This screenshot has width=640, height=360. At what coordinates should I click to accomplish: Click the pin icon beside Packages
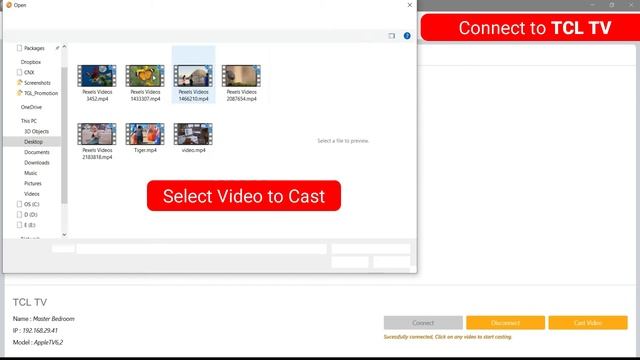point(58,48)
